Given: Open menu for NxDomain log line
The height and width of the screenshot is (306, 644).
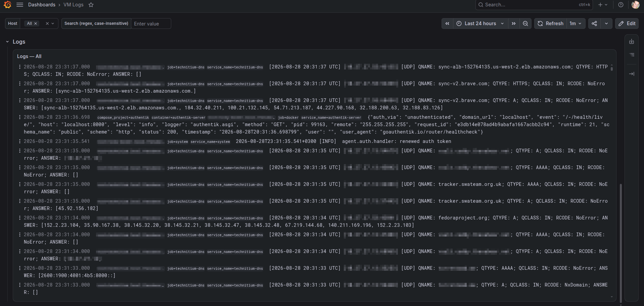Looking at the screenshot, I should pos(20,285).
